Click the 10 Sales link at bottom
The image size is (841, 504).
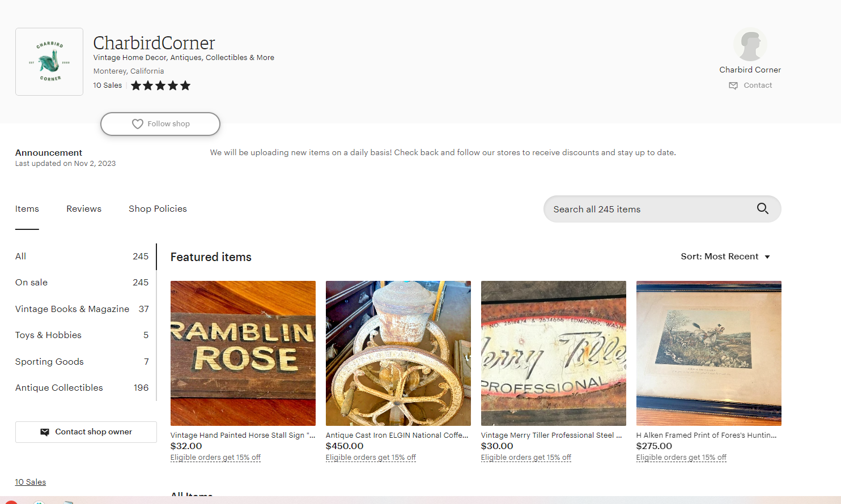tap(31, 482)
